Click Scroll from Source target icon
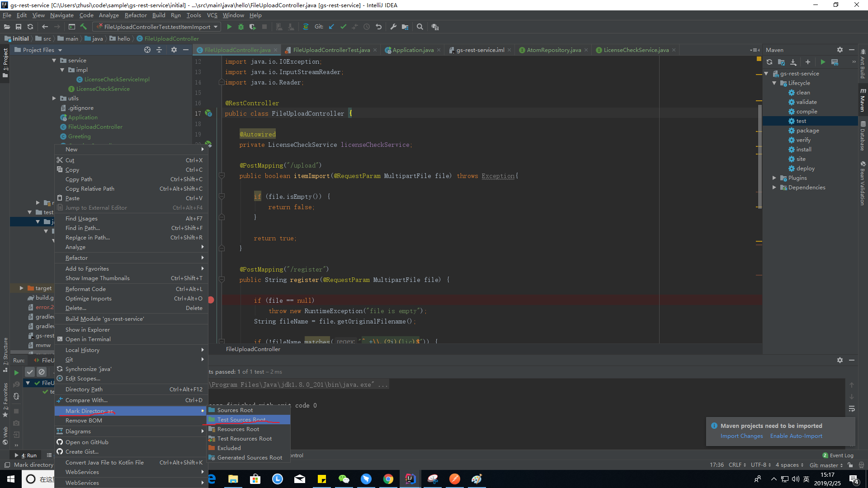Viewport: 868px width, 488px height. [147, 50]
